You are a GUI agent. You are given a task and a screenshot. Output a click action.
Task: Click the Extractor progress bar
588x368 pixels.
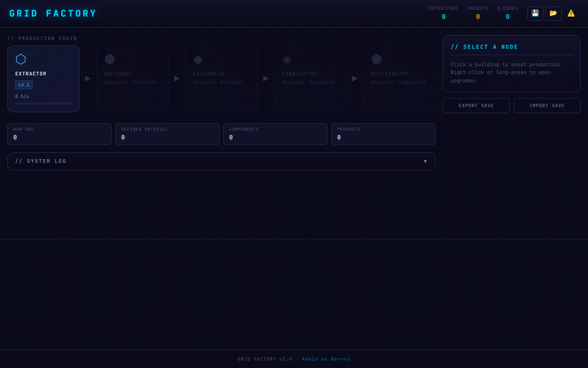(44, 103)
